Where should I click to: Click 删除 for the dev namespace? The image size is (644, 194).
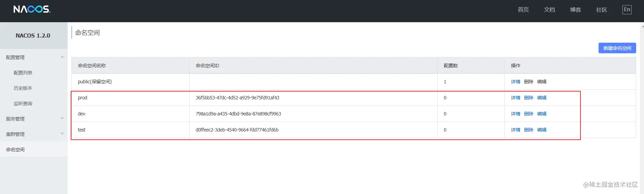click(529, 114)
